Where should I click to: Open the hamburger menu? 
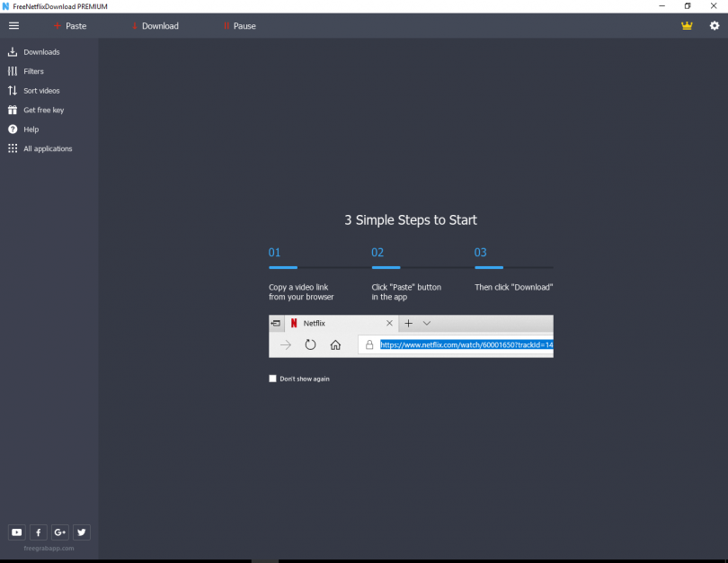pyautogui.click(x=13, y=26)
